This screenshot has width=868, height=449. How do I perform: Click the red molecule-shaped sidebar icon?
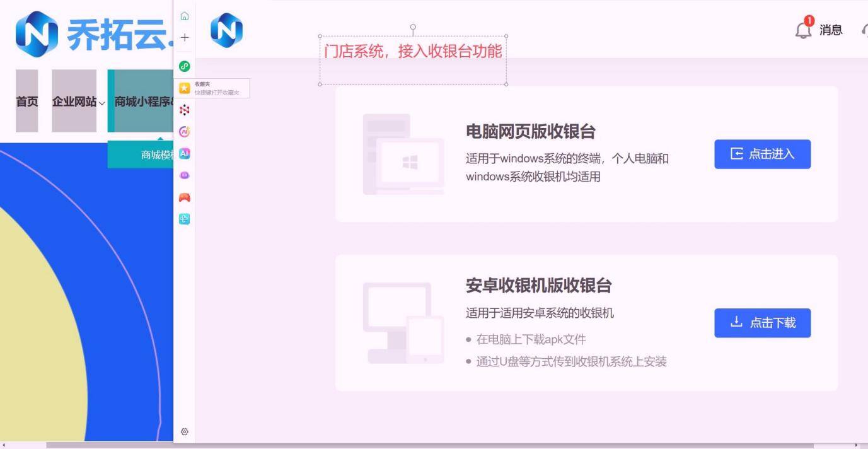[x=184, y=110]
